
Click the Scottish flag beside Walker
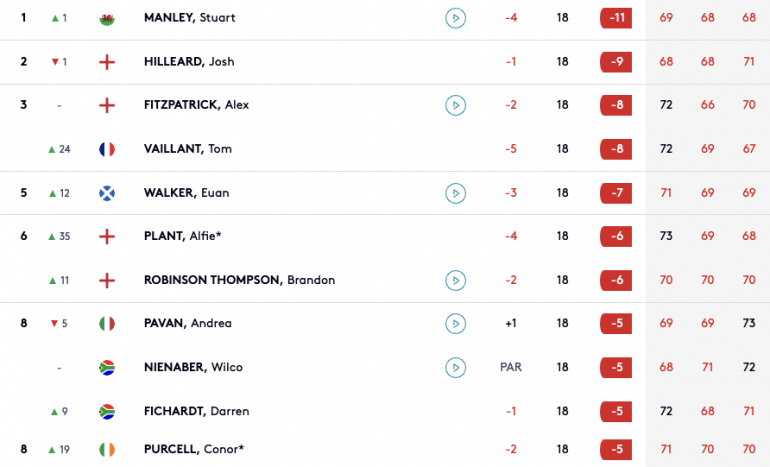[107, 193]
